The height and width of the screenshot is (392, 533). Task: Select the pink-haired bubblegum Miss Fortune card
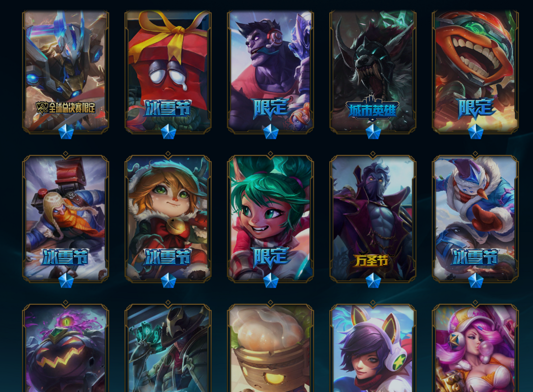[x=475, y=348]
